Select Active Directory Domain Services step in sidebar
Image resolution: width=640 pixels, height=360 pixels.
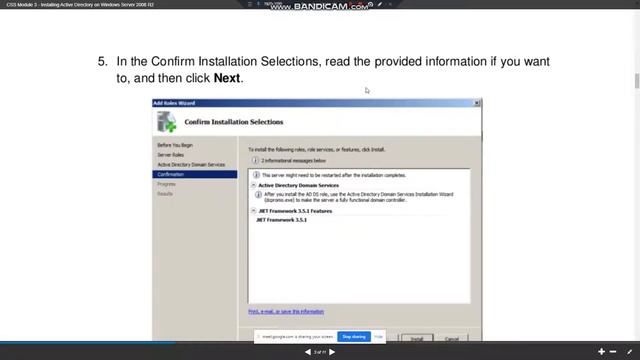(191, 165)
